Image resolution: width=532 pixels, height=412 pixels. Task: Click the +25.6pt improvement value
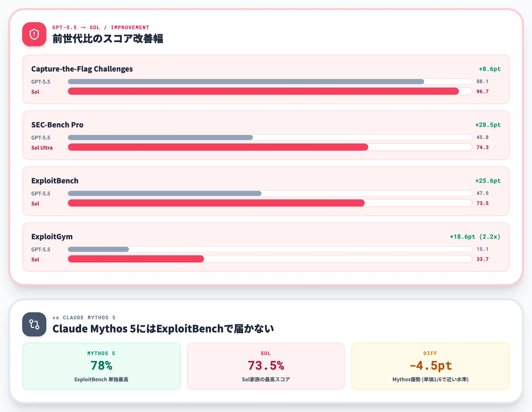point(488,181)
